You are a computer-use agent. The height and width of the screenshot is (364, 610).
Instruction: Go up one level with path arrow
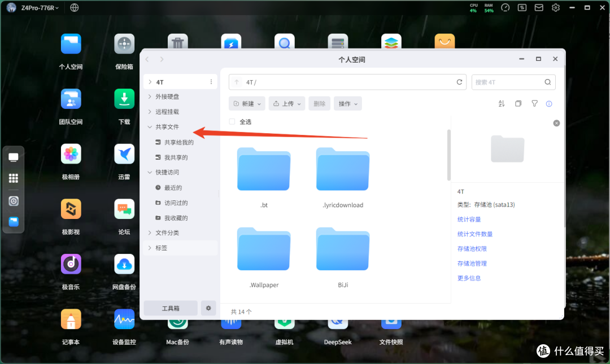coord(237,82)
